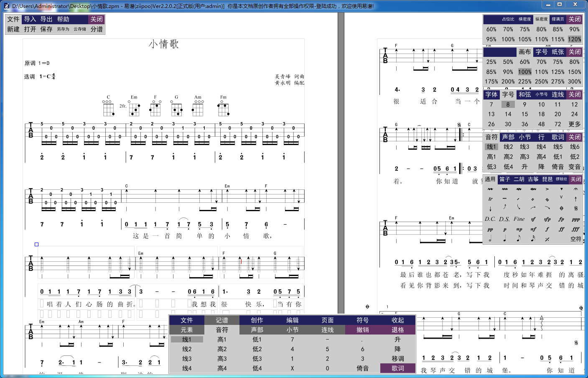Set vertical density to 105%

(525, 39)
